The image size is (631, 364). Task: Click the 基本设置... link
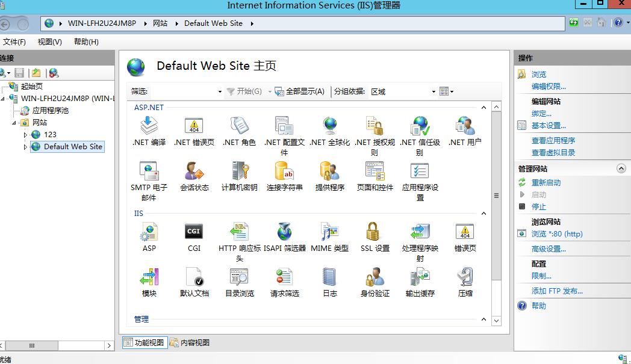pyautogui.click(x=549, y=126)
